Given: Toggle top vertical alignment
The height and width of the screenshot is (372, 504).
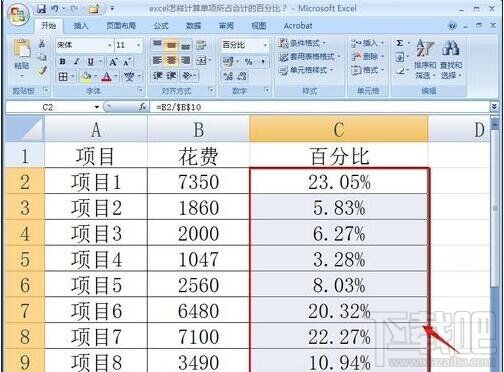Looking at the screenshot, I should [157, 45].
